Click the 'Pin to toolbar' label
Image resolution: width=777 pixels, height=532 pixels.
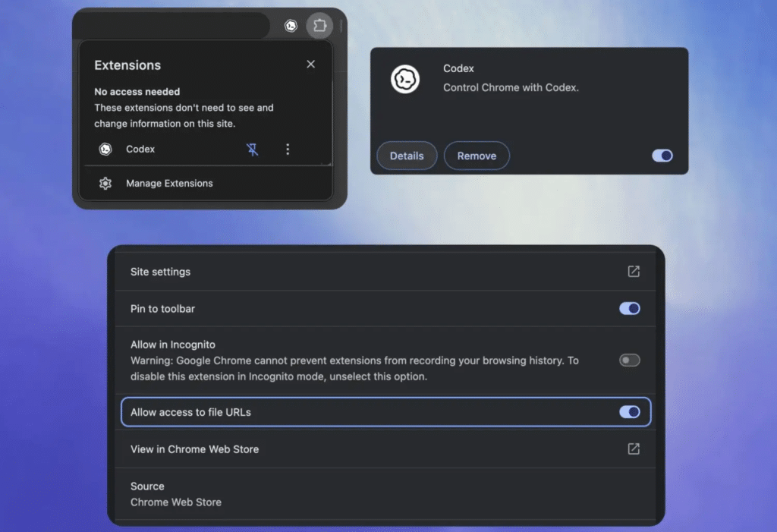(x=162, y=309)
